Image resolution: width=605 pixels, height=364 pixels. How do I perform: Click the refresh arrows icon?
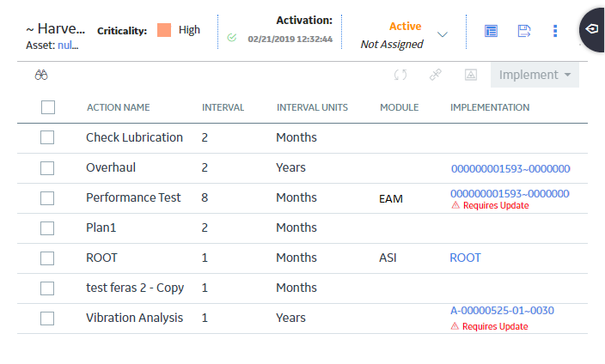pyautogui.click(x=400, y=75)
